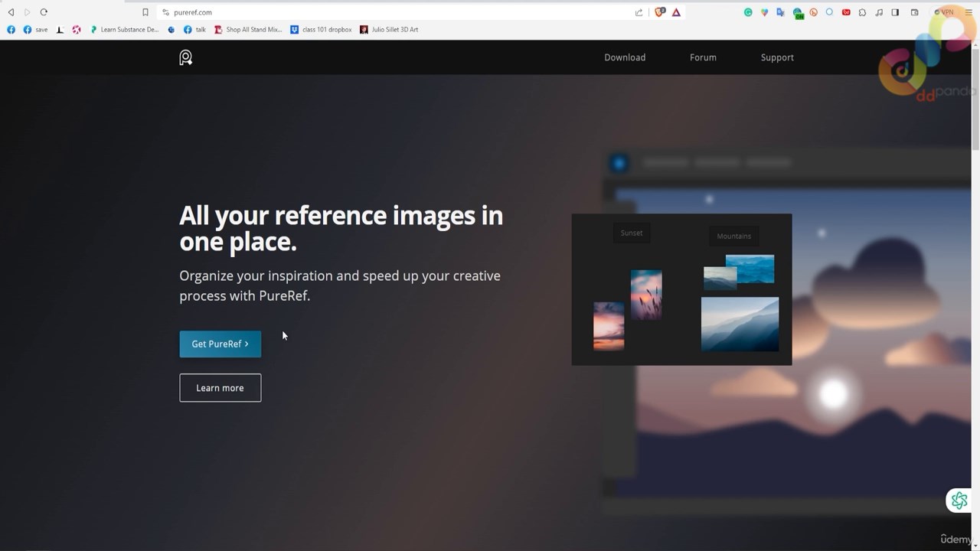Click the share icon in the address bar
Screen dimensions: 980x551
coord(639,12)
